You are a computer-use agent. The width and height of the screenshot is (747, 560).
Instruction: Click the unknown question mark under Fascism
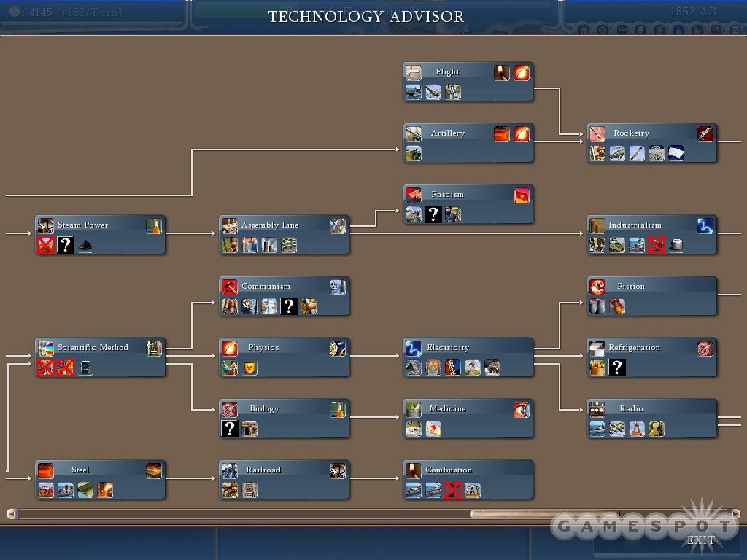(x=433, y=214)
